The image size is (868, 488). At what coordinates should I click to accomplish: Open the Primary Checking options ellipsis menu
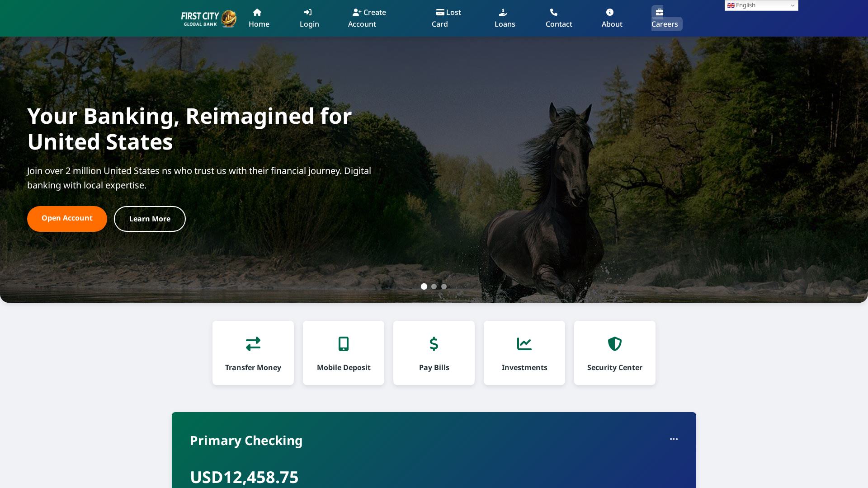tap(674, 439)
